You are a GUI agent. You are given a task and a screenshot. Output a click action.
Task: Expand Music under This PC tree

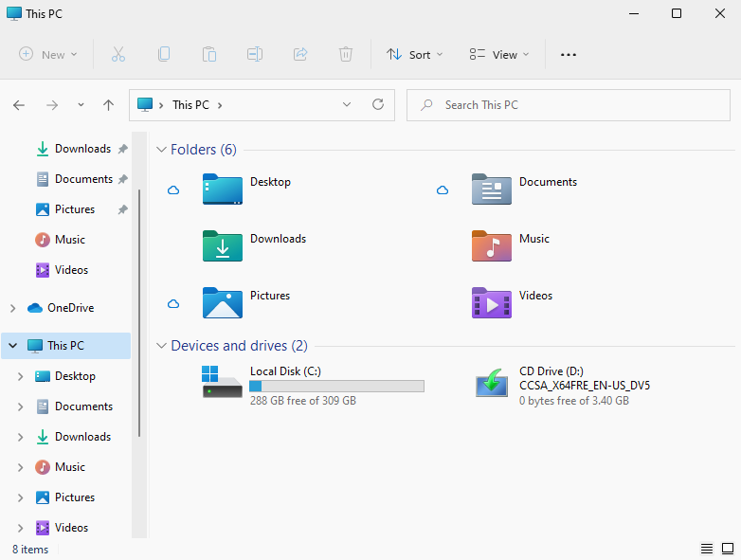tap(20, 467)
